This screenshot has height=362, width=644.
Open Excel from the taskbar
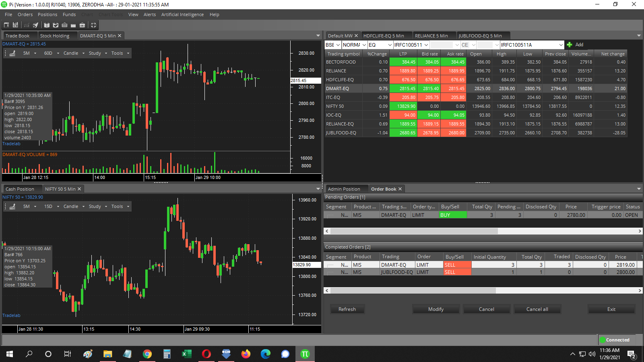[186, 354]
